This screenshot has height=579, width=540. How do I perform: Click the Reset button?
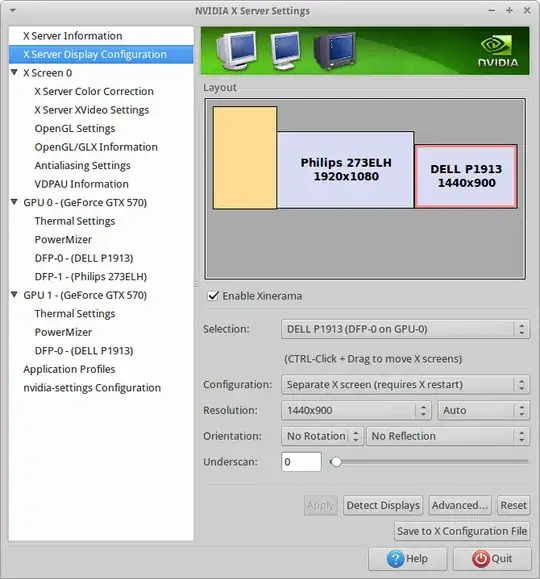point(513,505)
